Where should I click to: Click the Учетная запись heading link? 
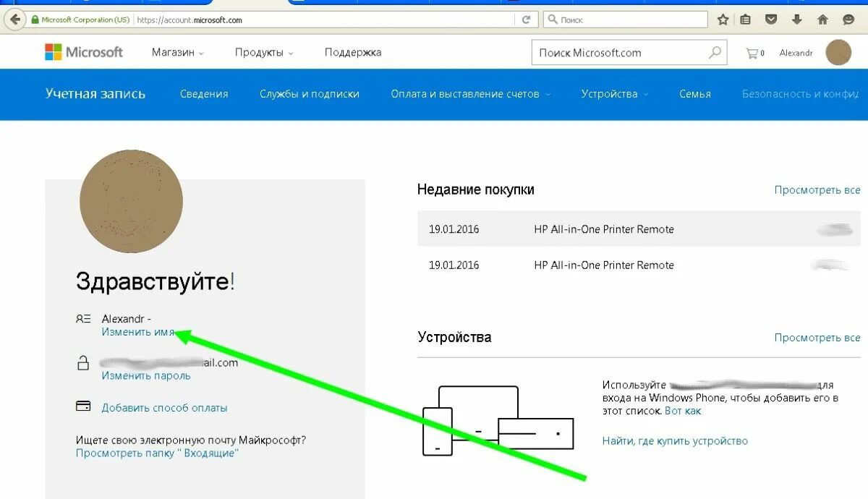(95, 94)
